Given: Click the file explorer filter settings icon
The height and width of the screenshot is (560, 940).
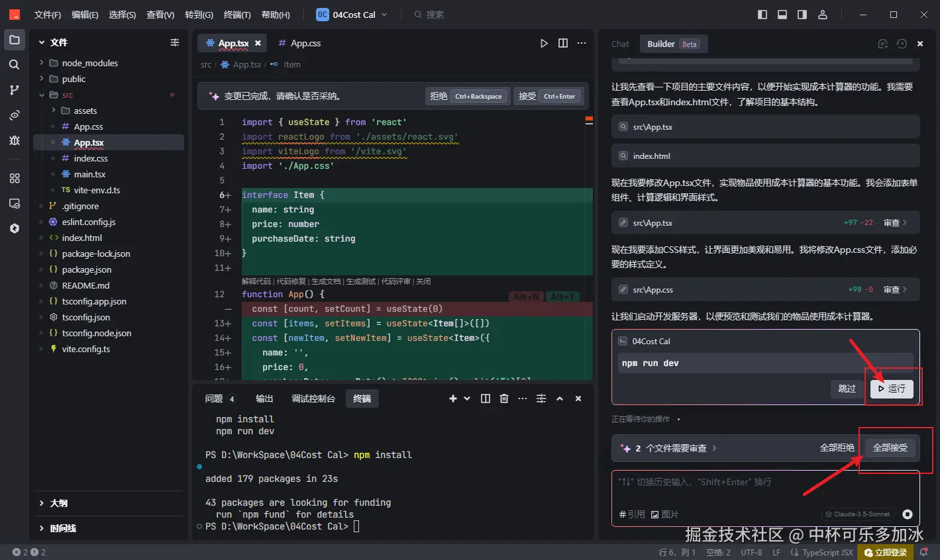Looking at the screenshot, I should point(175,42).
